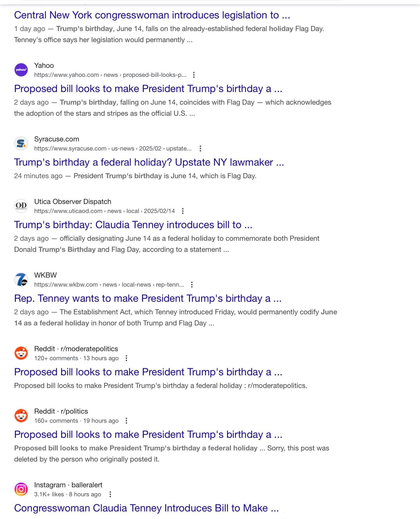
Task: Open Congresswoman Claudia Tenney Introduces Bill Instagram link
Action: [146, 508]
